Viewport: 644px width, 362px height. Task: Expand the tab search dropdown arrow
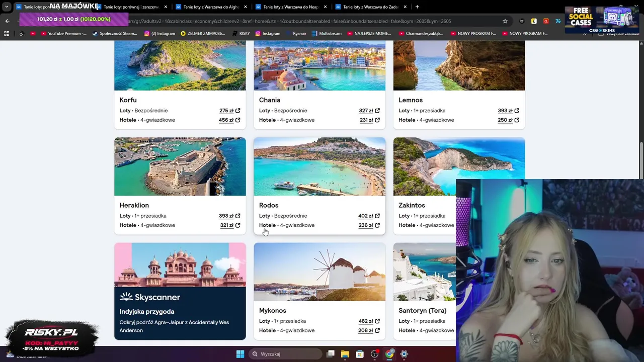(x=7, y=7)
